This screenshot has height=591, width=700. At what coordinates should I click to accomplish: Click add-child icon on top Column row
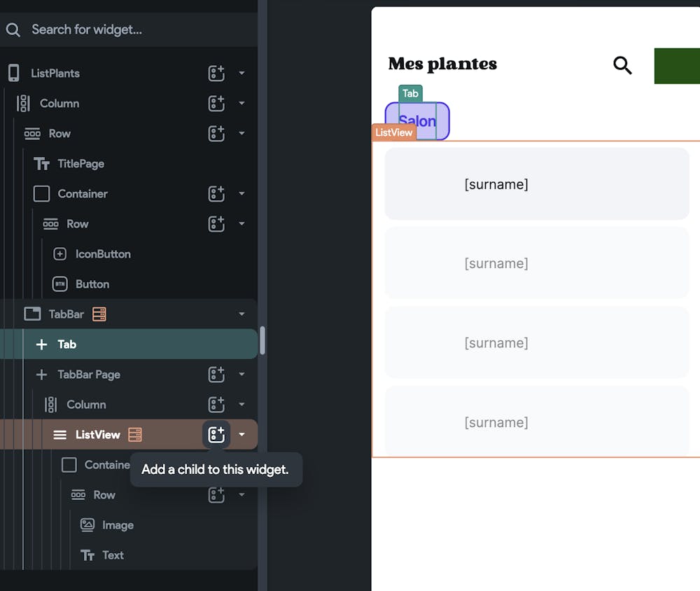[216, 103]
